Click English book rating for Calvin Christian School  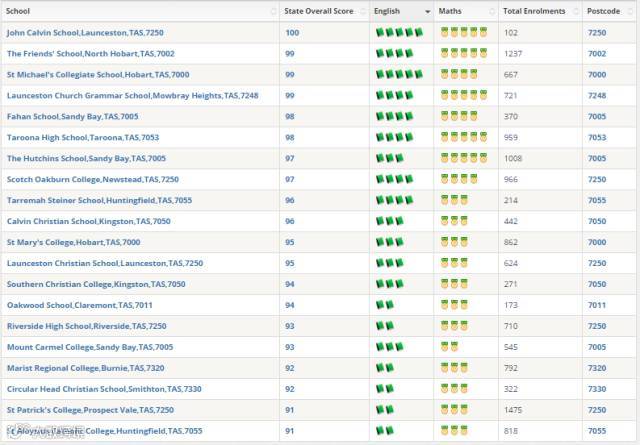389,221
